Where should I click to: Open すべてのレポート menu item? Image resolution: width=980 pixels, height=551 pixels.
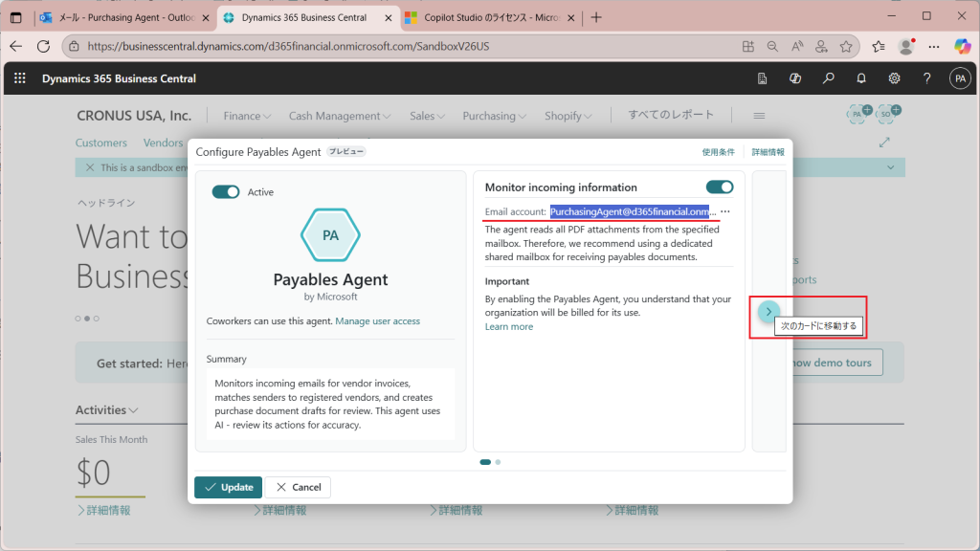tap(671, 115)
